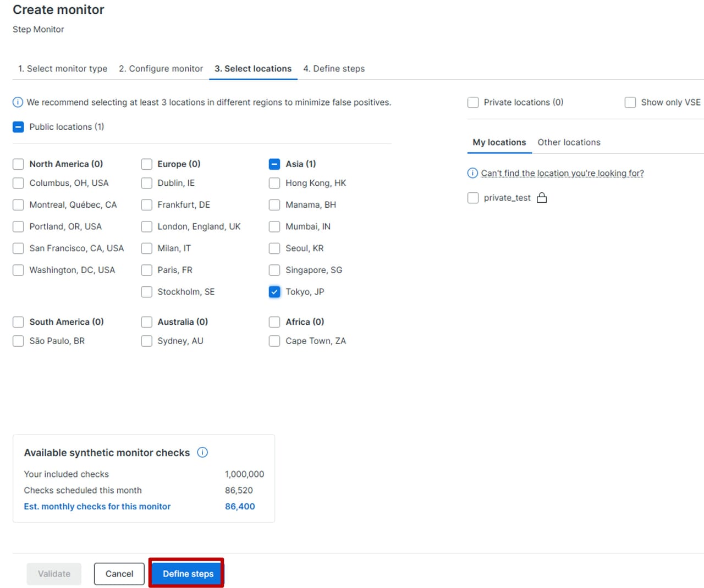
Task: Click info icon beside location recommendation text
Action: point(18,102)
